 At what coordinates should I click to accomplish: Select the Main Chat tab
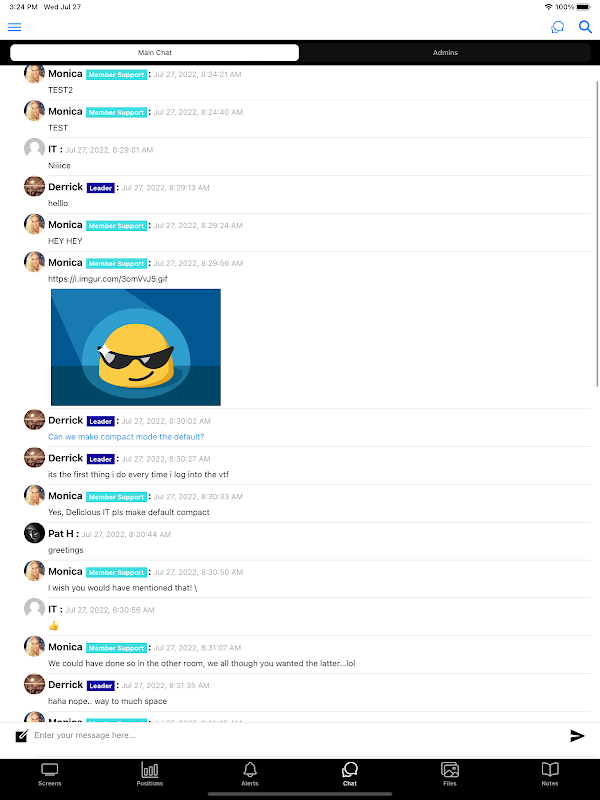[155, 53]
